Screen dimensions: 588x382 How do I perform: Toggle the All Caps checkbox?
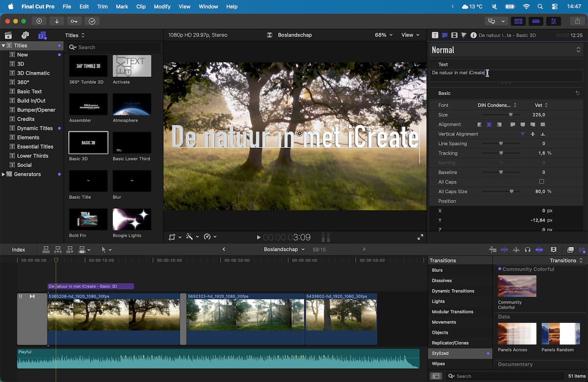541,182
